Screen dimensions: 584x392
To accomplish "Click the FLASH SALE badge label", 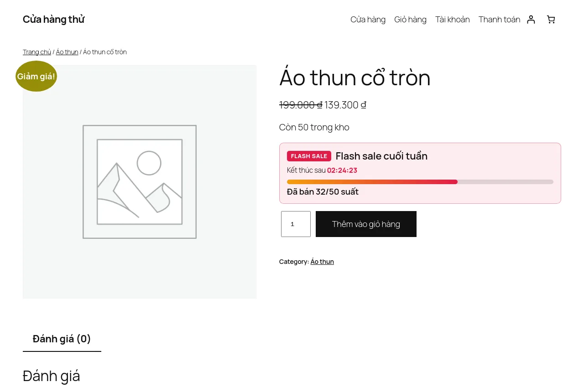I will click(309, 156).
